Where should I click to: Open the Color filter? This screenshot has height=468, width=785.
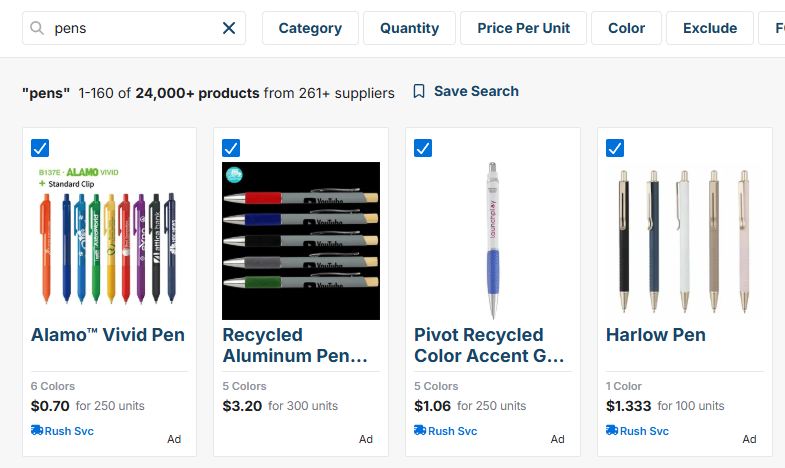(626, 28)
